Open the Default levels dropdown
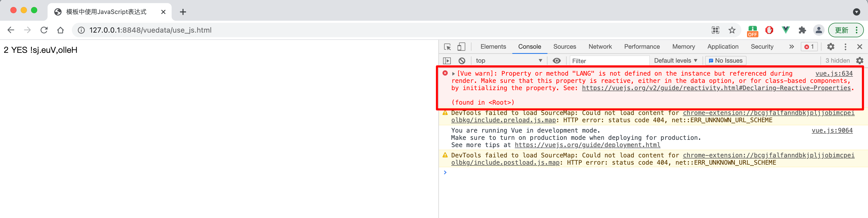868x218 pixels. [x=675, y=61]
